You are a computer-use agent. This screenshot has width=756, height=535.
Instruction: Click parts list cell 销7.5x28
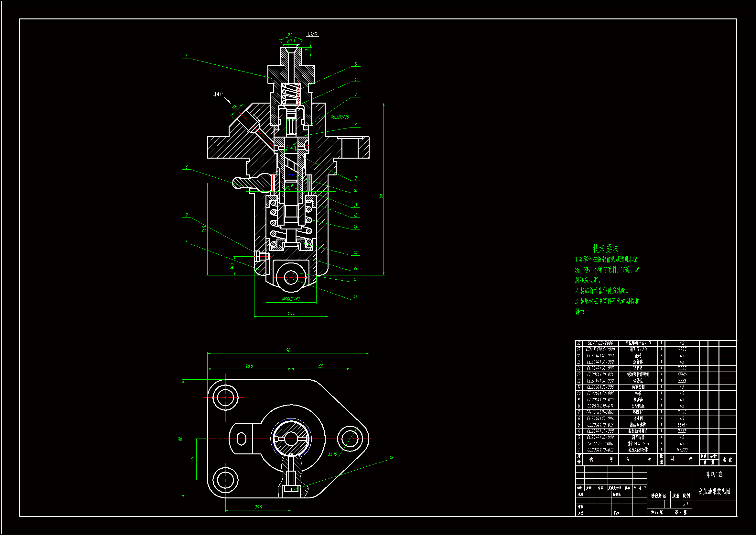point(638,350)
